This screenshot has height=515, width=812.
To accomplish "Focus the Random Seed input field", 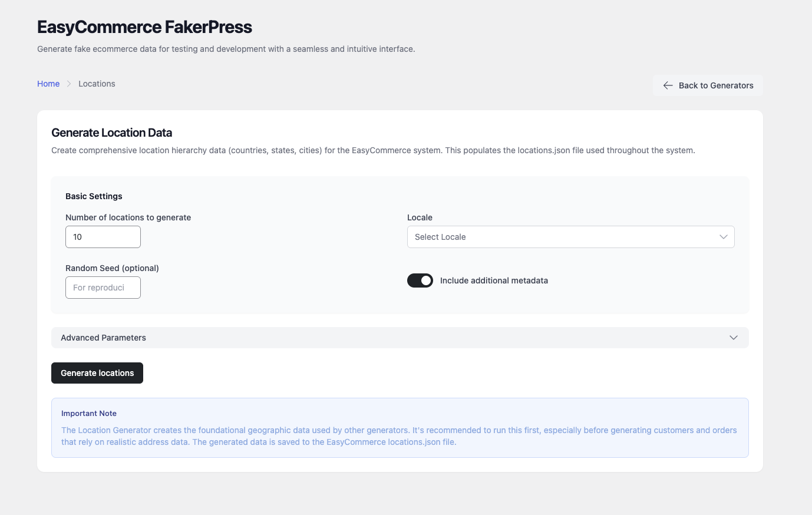I will click(103, 287).
